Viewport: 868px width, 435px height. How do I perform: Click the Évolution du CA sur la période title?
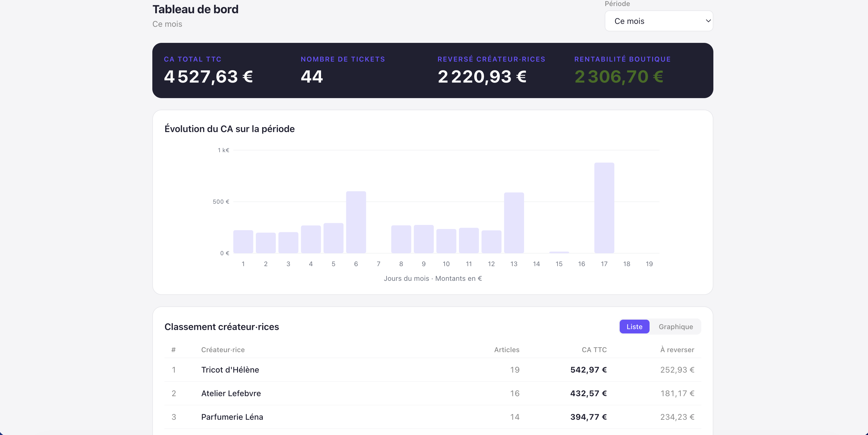click(229, 129)
